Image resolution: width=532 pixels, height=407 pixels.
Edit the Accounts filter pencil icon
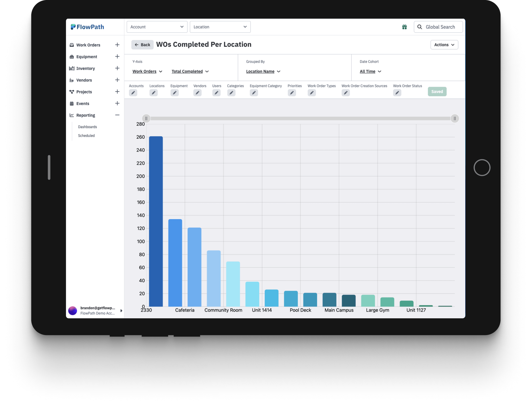tap(133, 93)
